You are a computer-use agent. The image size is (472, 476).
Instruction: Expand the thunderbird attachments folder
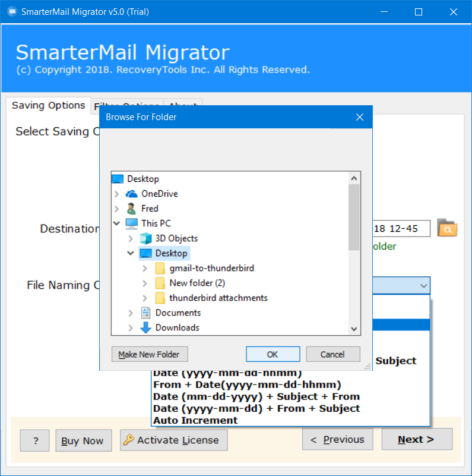click(x=145, y=298)
